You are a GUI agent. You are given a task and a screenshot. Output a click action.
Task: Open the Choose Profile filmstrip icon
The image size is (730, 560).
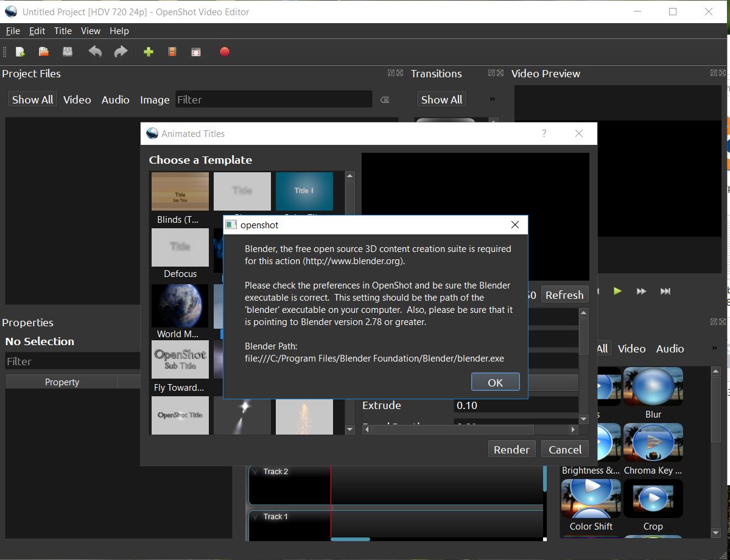click(x=172, y=52)
